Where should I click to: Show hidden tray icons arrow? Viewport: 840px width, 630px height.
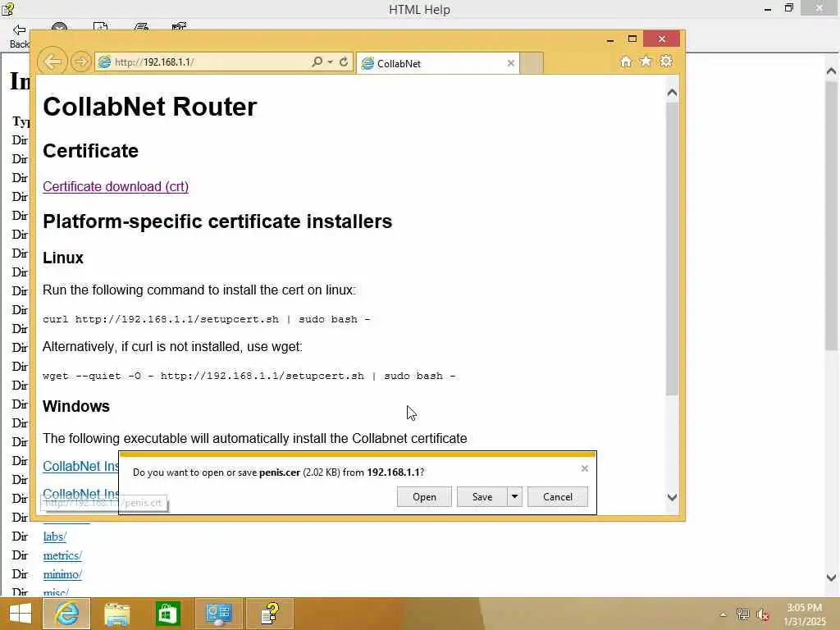coord(724,614)
